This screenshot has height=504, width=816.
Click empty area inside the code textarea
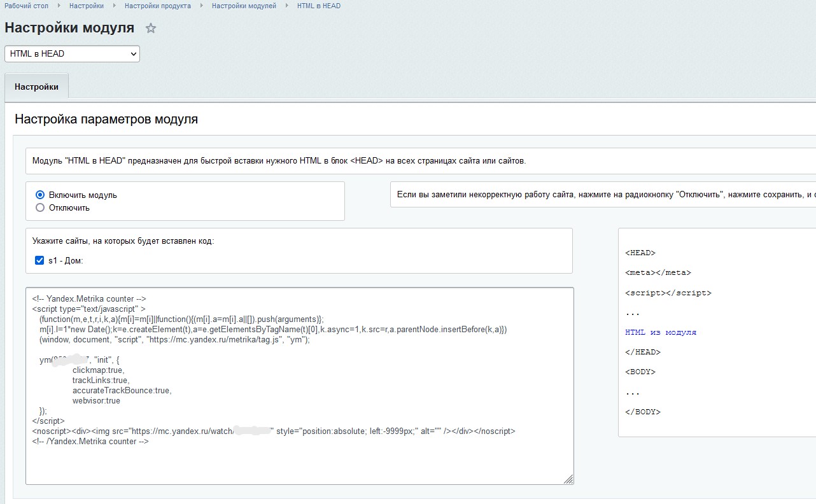coord(299,465)
